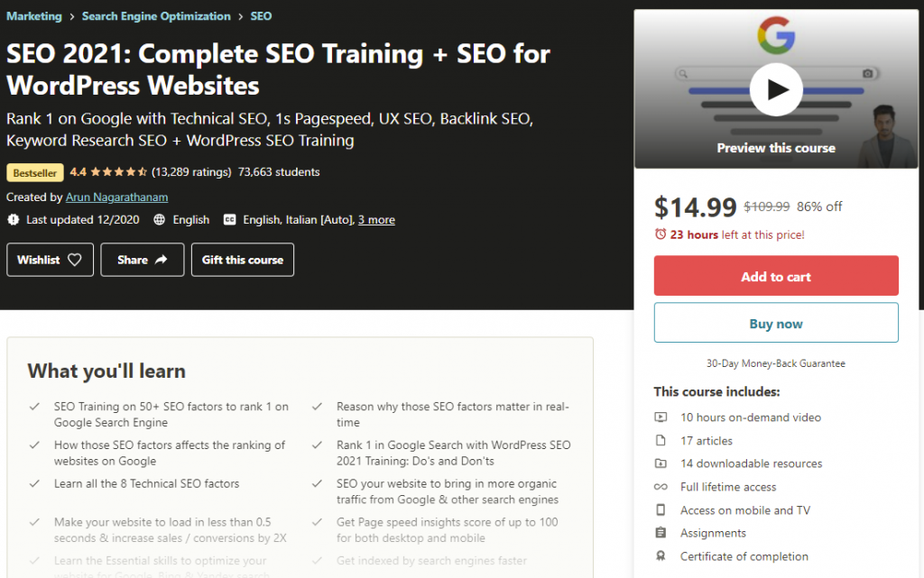Viewport: 924px width, 578px height.
Task: Visit instructor Arun Nagarathanam's profile
Action: pos(116,197)
